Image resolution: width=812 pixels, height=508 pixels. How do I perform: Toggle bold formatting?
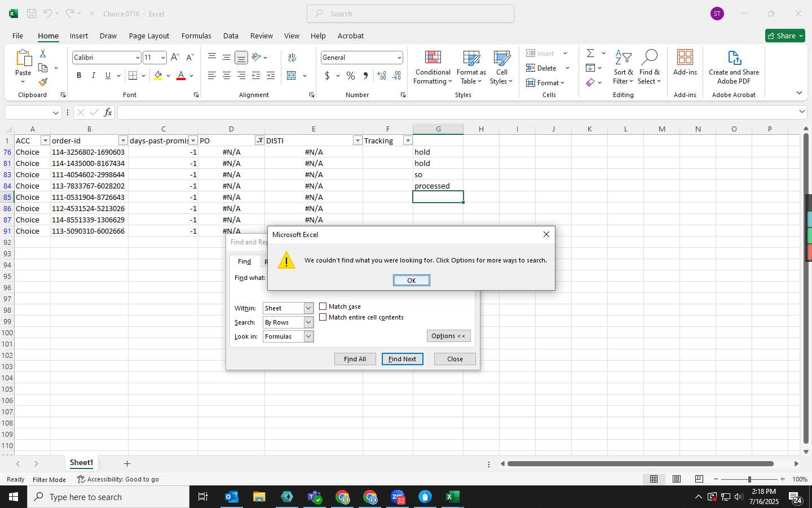[x=79, y=76]
